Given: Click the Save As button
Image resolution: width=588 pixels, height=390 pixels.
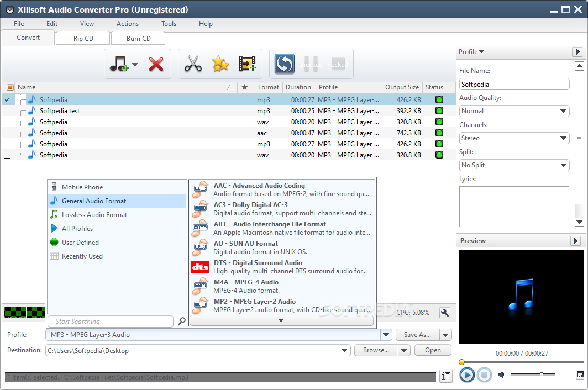Looking at the screenshot, I should (x=417, y=335).
